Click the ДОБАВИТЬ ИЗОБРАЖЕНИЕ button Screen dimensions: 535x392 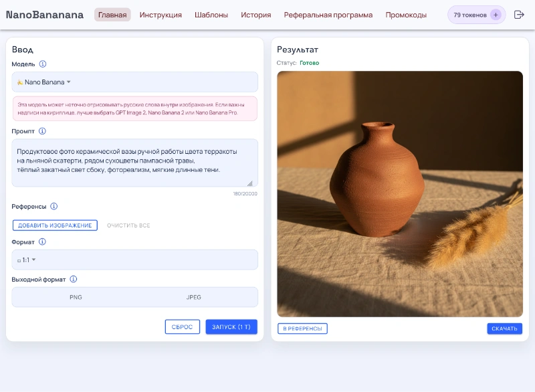pyautogui.click(x=55, y=225)
